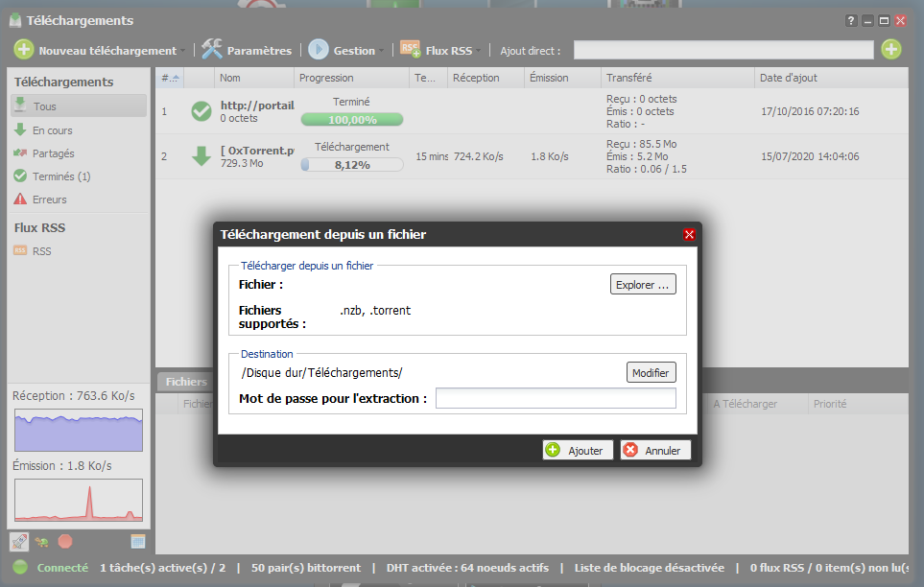Image resolution: width=924 pixels, height=587 pixels.
Task: Click the Flux RSS toolbar icon
Action: [410, 49]
